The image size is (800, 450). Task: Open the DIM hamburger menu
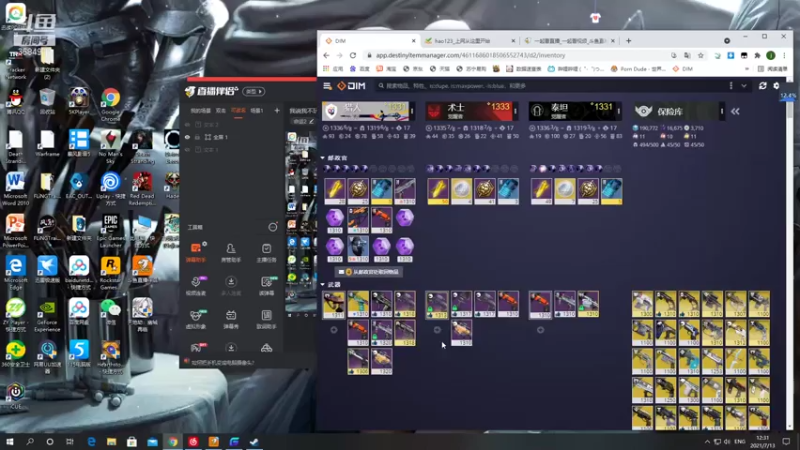pos(328,86)
